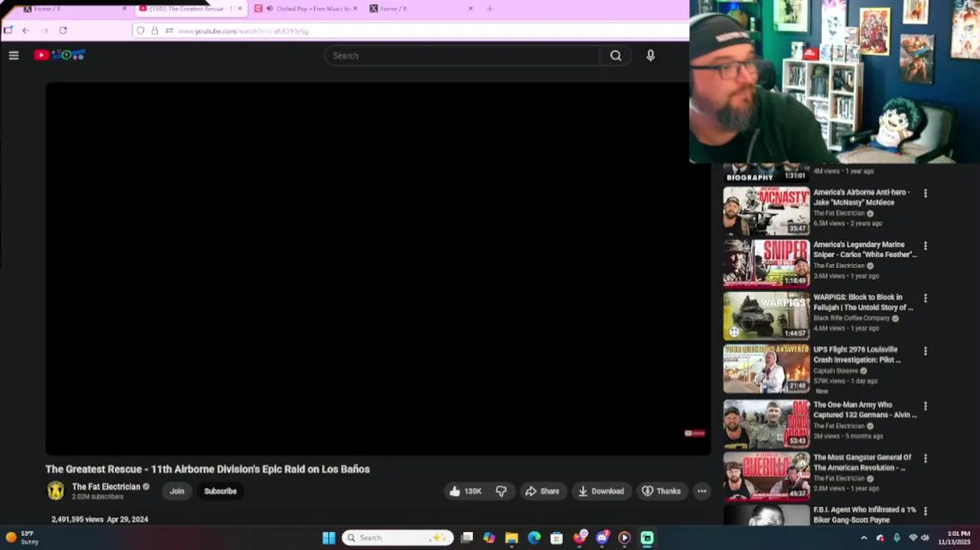Open The Fat Electrician channel avatar

[x=56, y=491]
